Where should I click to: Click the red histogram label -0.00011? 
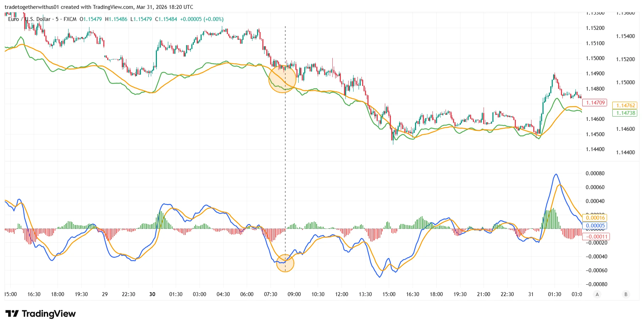coord(596,236)
